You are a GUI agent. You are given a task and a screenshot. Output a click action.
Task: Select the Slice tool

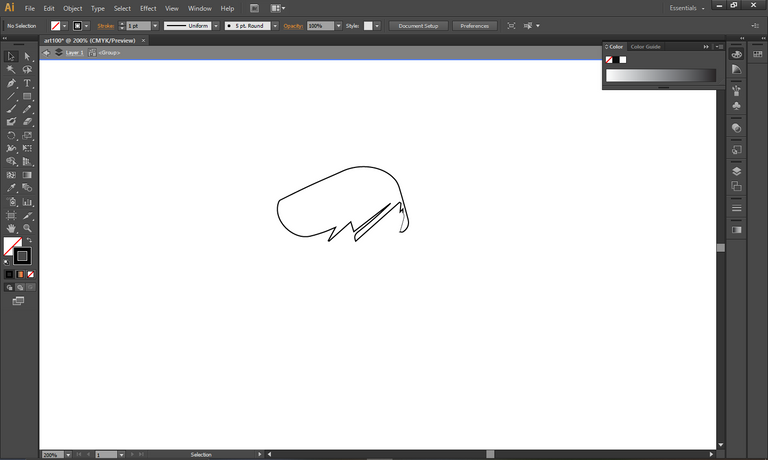[x=27, y=215]
